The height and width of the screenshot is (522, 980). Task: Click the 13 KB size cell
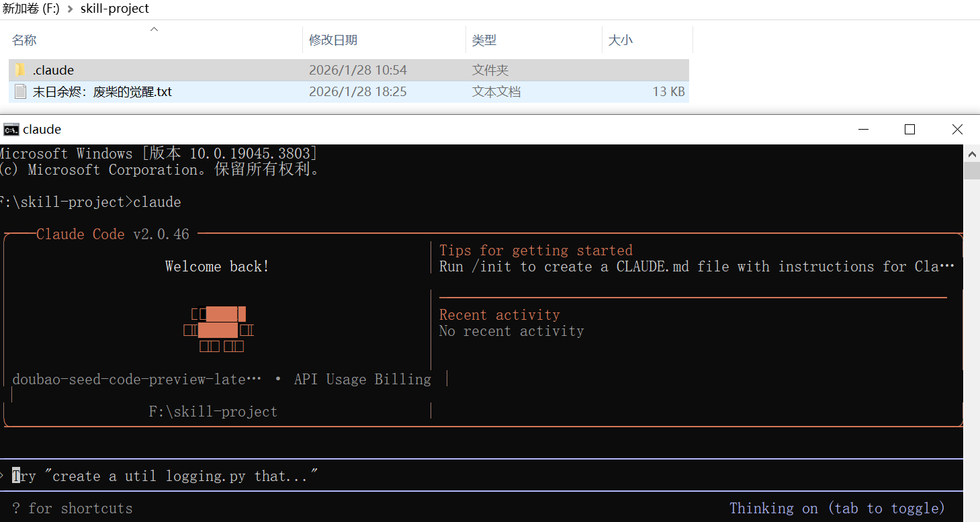tap(668, 91)
